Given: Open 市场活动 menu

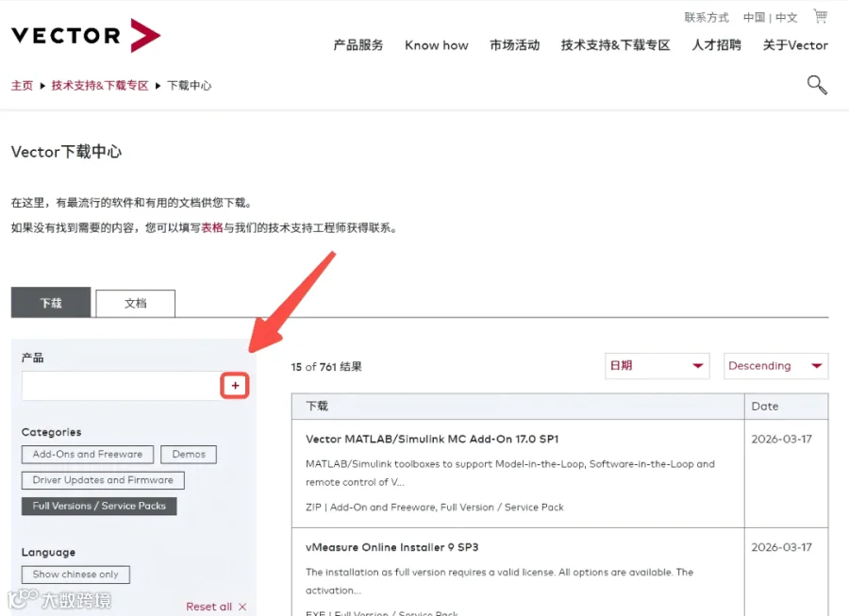Looking at the screenshot, I should point(514,45).
